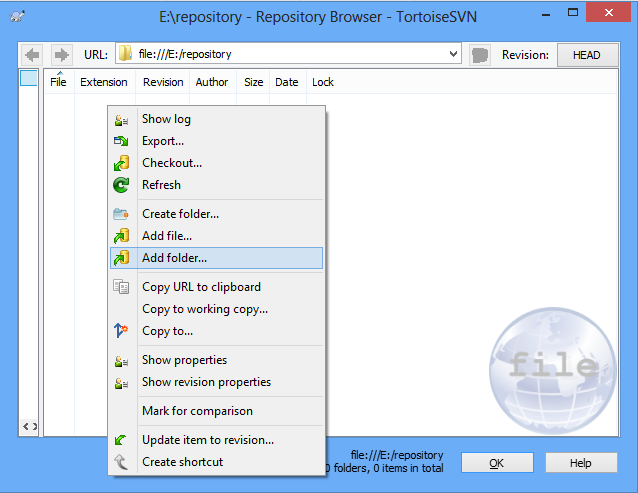Image resolution: width=638 pixels, height=493 pixels.
Task: Click the left arrow of the tree pane scrollbar
Action: [26, 426]
